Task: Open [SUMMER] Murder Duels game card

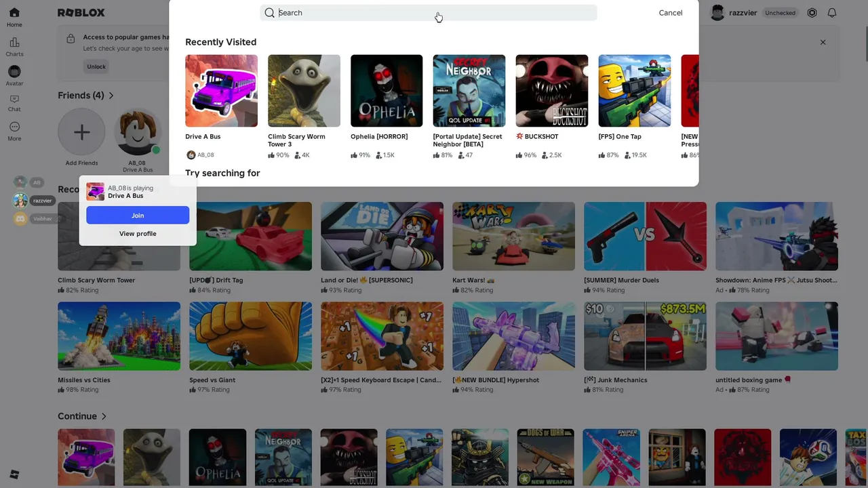Action: tap(645, 237)
